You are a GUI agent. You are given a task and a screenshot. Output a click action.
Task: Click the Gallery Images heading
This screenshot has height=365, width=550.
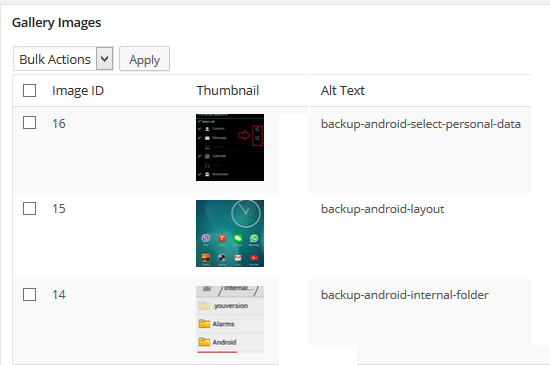56,23
